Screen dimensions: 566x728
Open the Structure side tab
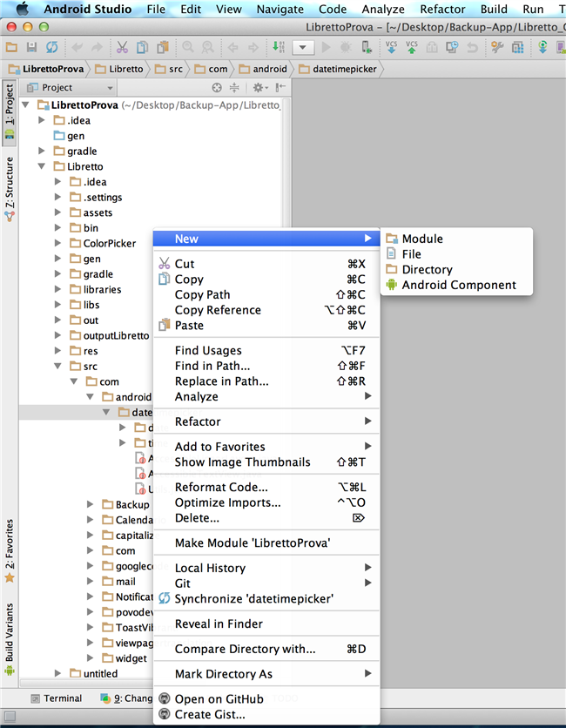click(x=10, y=188)
